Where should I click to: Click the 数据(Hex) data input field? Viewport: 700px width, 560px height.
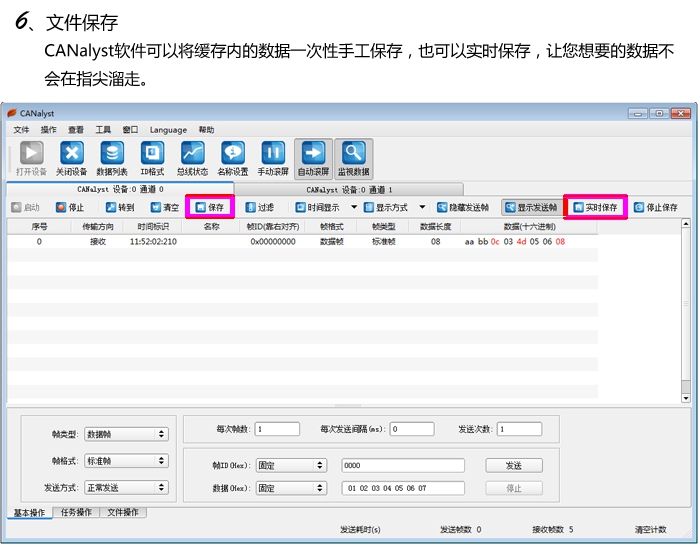(403, 488)
